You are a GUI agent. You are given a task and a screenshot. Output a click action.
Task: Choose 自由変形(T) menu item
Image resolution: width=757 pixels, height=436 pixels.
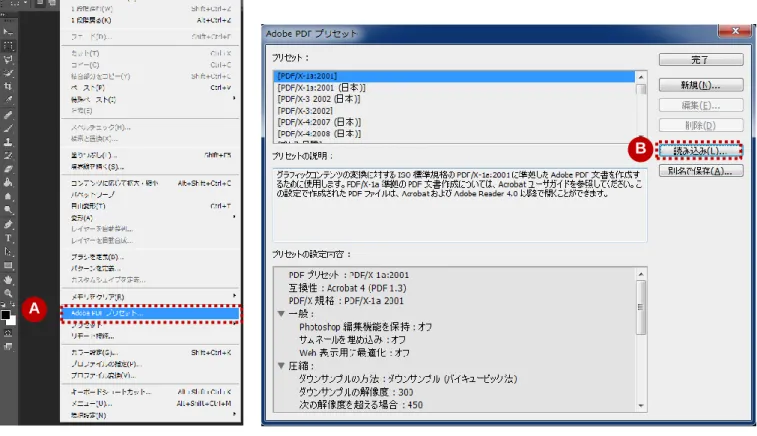point(150,206)
